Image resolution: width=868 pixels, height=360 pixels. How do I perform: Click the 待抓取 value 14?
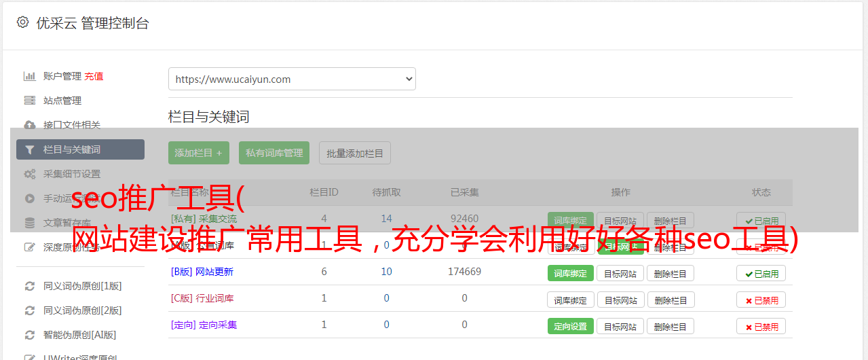click(x=386, y=219)
